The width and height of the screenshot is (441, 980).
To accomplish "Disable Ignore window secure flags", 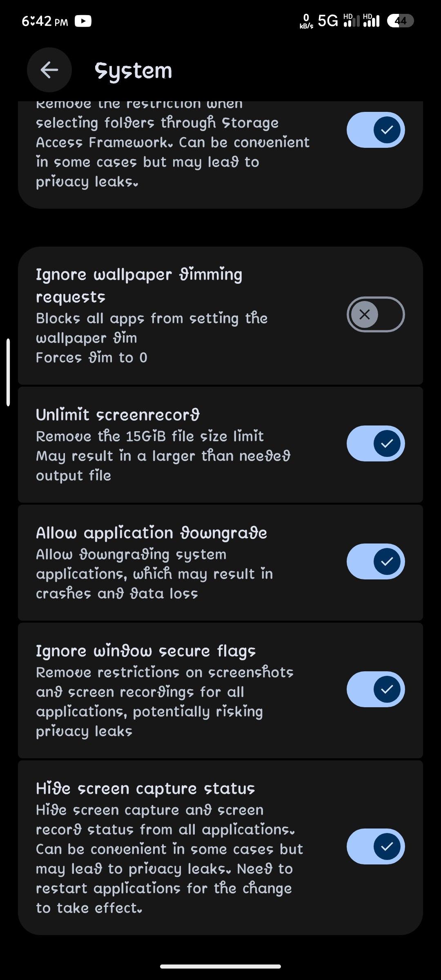I will 375,689.
